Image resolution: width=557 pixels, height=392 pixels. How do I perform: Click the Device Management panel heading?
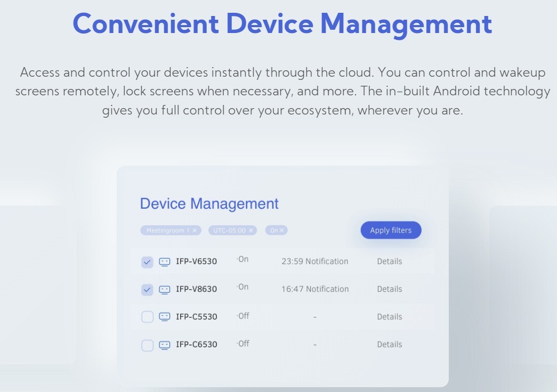209,203
